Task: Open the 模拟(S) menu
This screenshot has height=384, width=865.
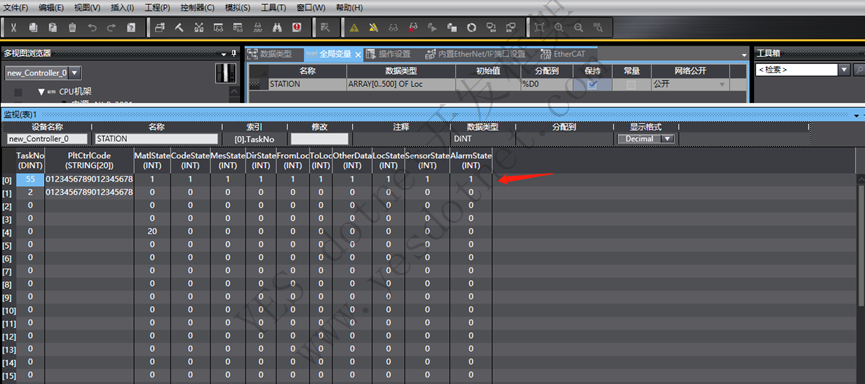Action: tap(237, 8)
